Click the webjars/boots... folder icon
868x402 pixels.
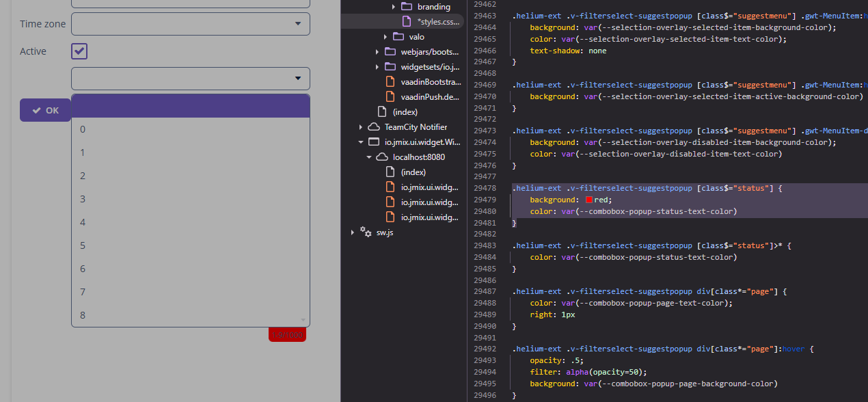390,52
